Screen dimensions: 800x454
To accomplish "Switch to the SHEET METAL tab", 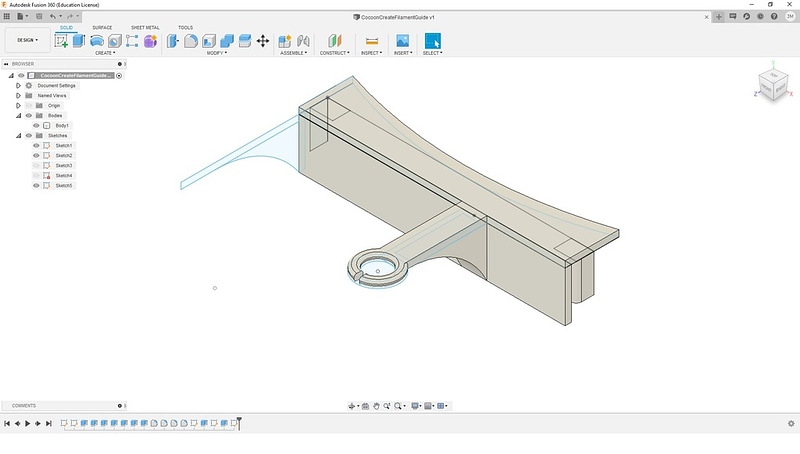I will pyautogui.click(x=145, y=28).
